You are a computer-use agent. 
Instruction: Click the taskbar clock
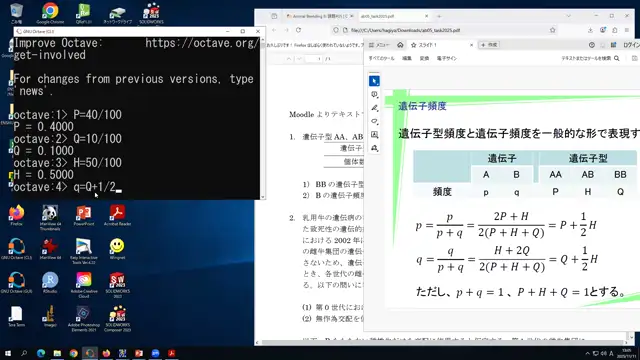(626, 353)
